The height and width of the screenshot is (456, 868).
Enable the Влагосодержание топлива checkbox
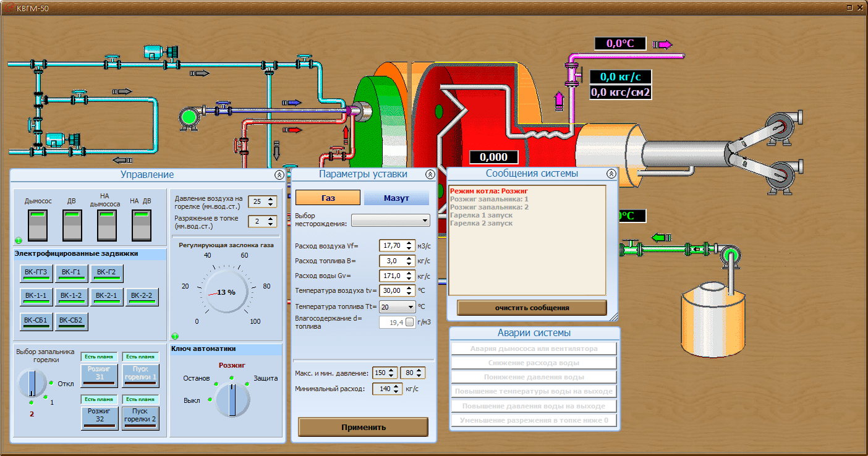click(409, 322)
